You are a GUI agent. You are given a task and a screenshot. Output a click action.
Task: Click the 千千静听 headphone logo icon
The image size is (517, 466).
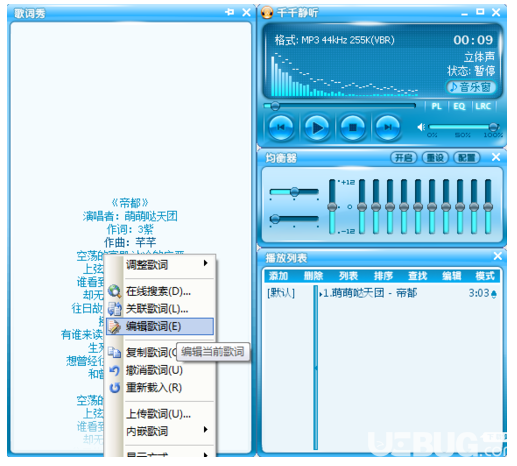(267, 13)
